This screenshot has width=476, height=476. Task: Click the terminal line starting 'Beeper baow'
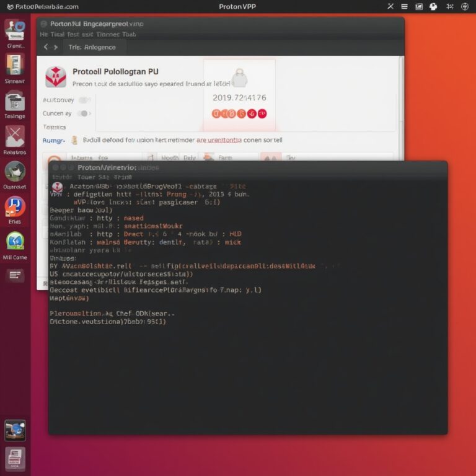81,210
